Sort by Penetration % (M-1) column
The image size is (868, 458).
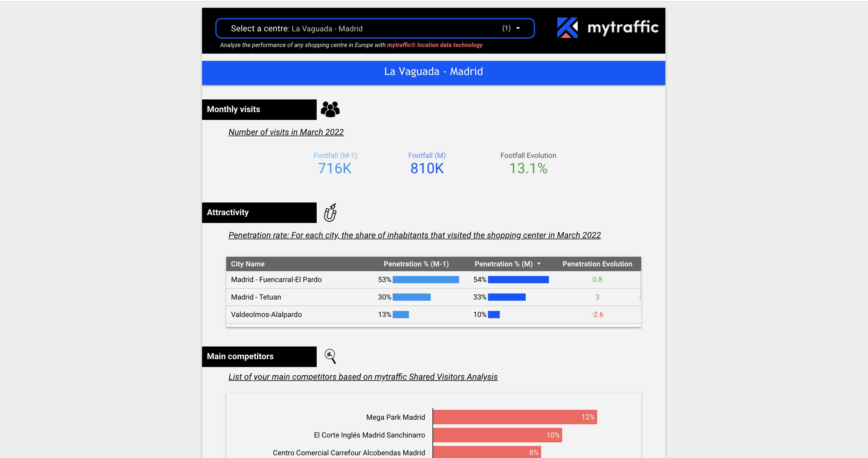pyautogui.click(x=416, y=264)
